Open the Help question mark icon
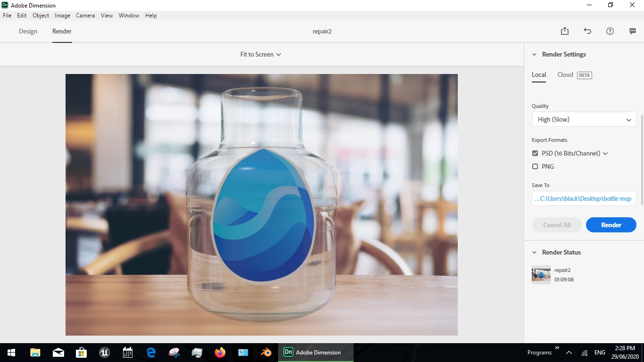 point(610,31)
